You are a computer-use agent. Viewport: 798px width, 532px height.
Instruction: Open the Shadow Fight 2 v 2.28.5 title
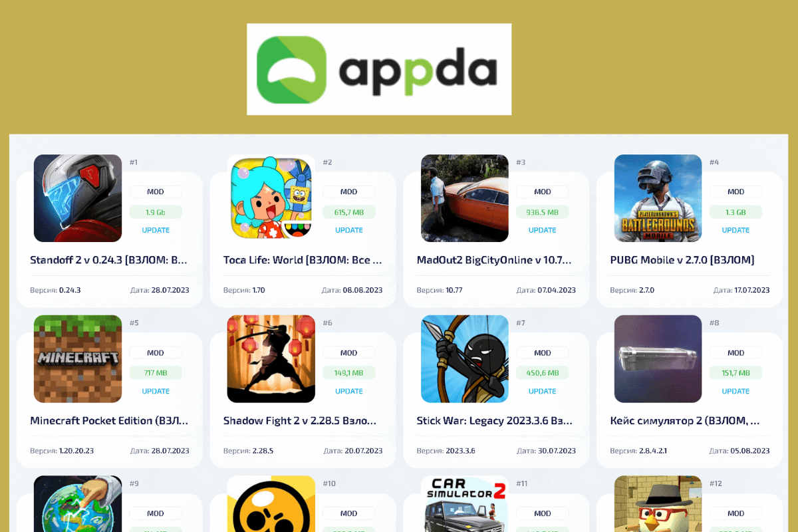[x=300, y=421]
